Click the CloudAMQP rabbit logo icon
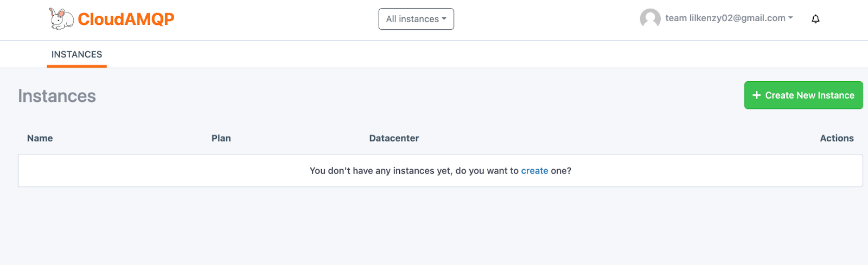The width and height of the screenshot is (868, 265). 61,19
